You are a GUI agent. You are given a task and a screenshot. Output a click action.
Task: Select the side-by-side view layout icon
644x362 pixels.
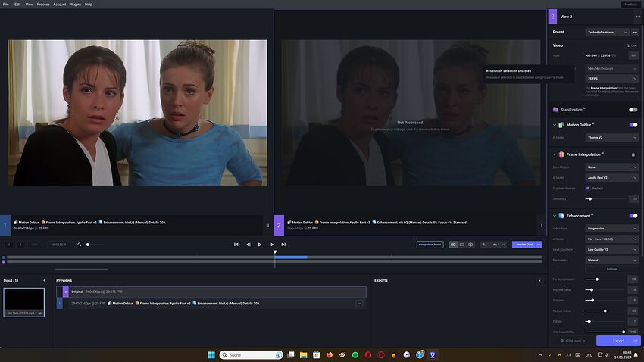[x=453, y=245]
